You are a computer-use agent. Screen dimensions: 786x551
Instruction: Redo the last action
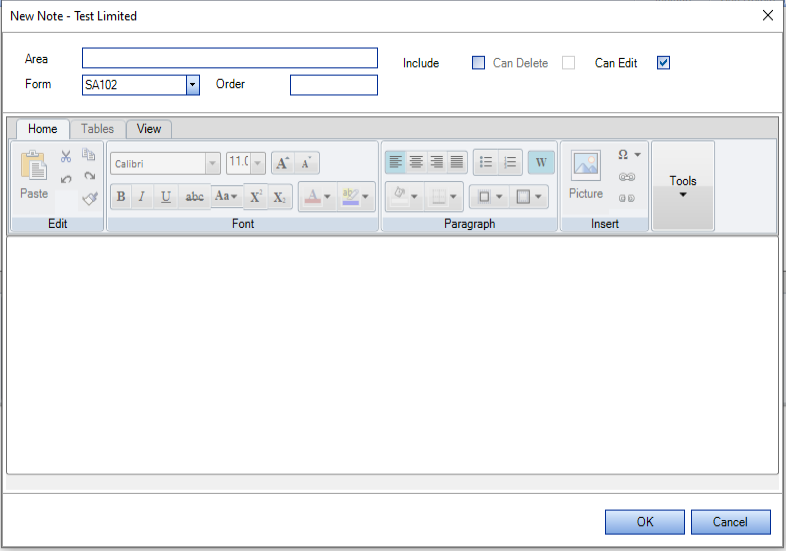click(x=90, y=176)
